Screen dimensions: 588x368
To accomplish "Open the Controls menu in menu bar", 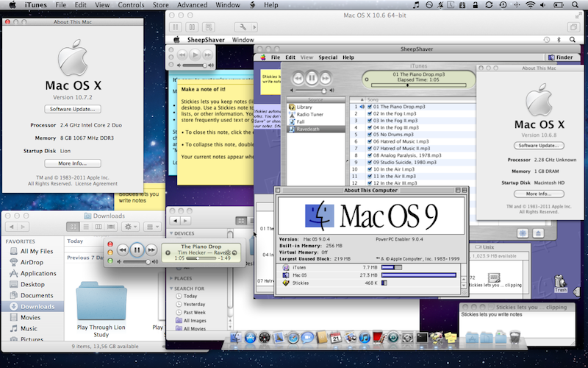I will click(131, 5).
